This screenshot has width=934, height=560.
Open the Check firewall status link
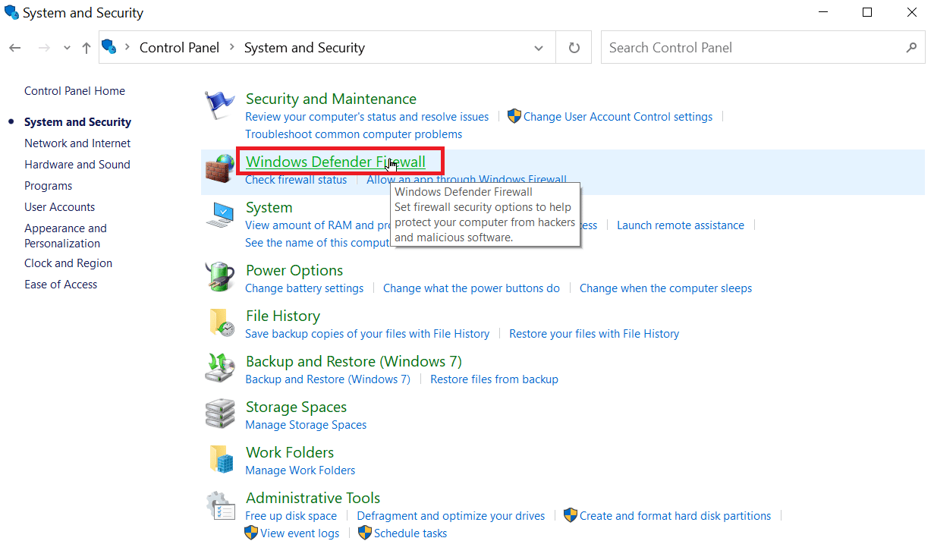[296, 179]
